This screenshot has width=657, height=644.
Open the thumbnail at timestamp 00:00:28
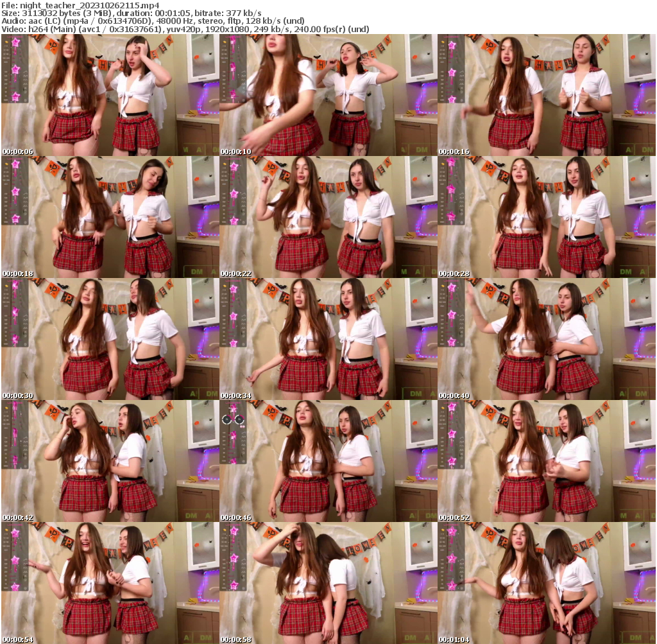click(x=545, y=216)
